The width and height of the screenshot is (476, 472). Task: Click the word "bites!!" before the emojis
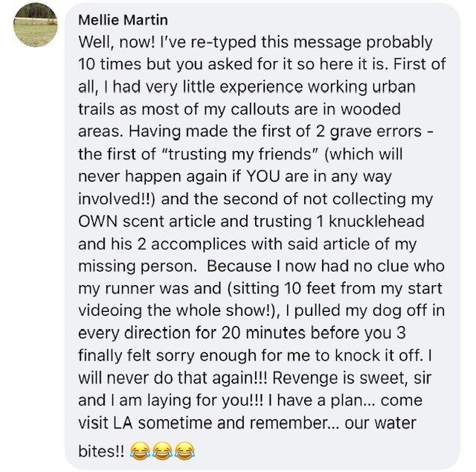coord(101,451)
